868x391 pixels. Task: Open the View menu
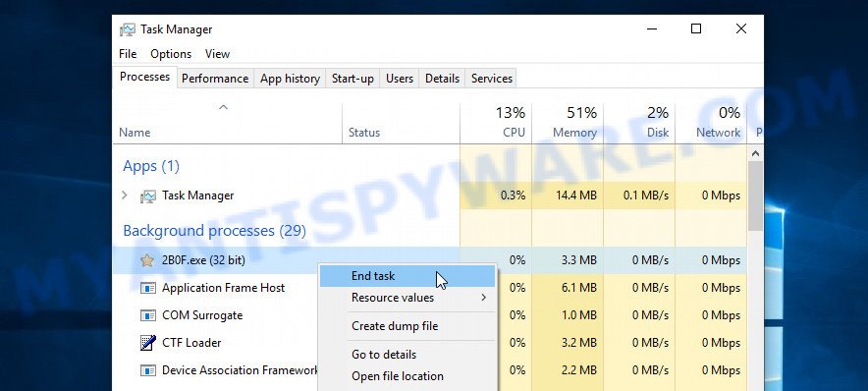point(218,54)
